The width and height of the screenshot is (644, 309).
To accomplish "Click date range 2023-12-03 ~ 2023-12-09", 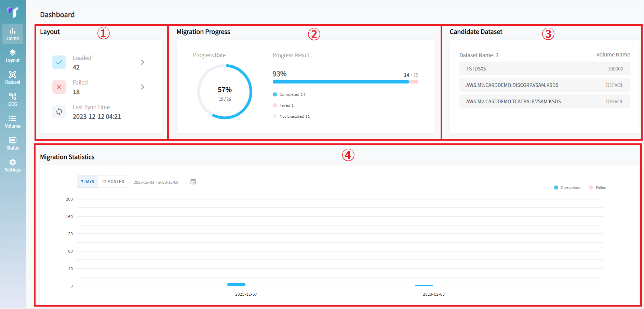I will 156,182.
